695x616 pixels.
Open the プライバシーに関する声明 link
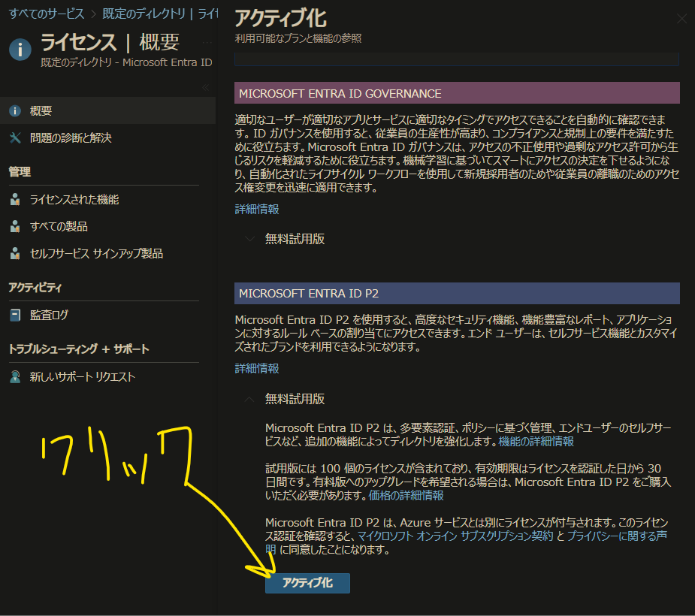617,536
